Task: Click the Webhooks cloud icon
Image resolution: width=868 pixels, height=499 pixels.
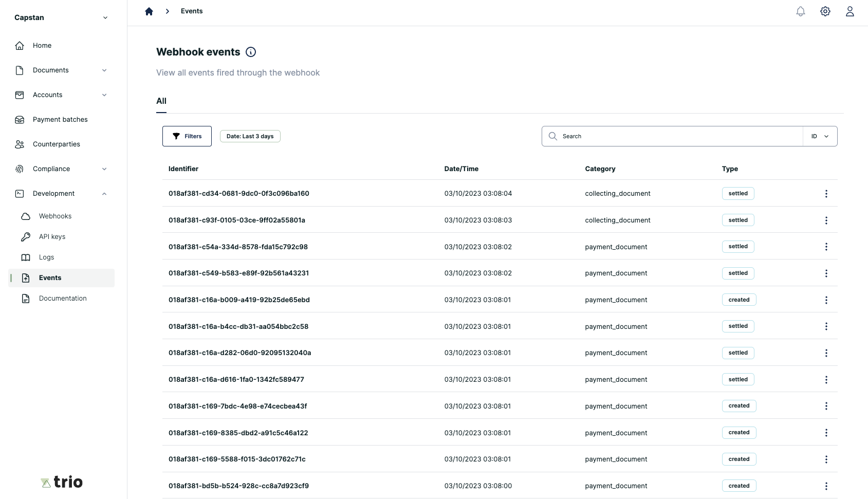Action: click(x=26, y=216)
